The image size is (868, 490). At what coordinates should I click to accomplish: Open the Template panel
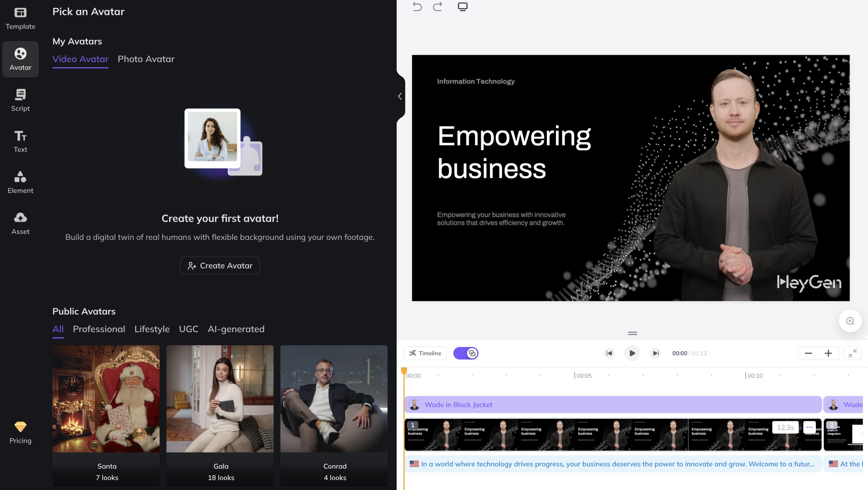[20, 18]
